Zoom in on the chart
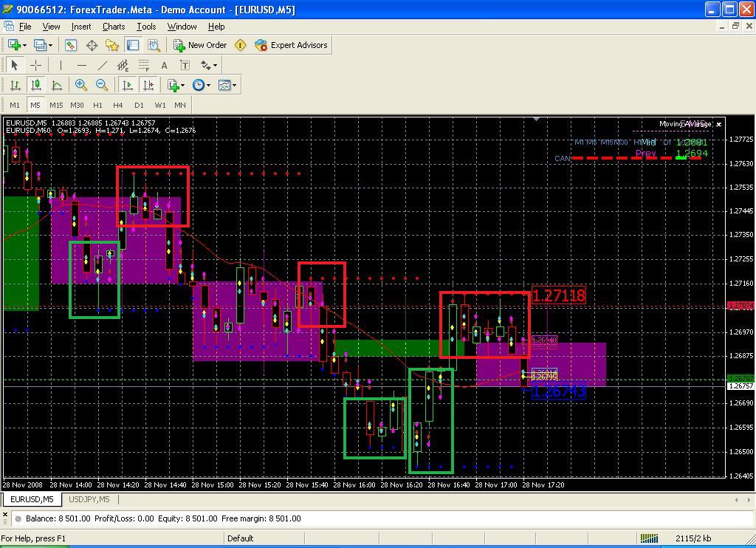Screen dimensions: 756x548 [x=81, y=85]
